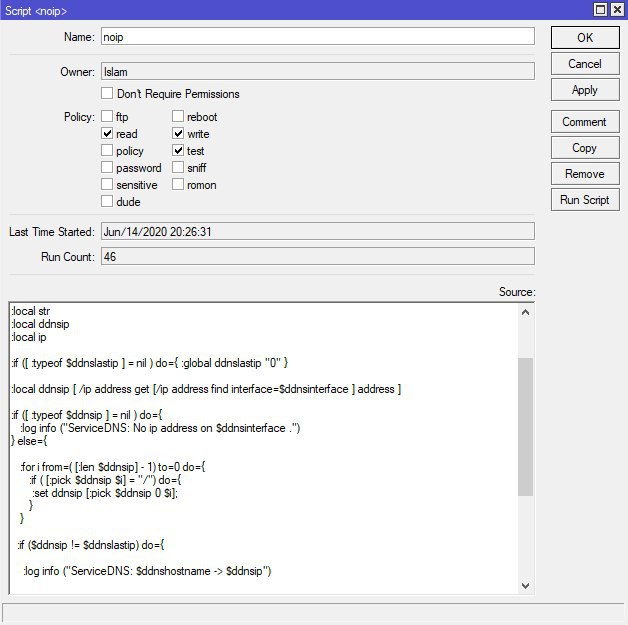Close the Script noip window
Image resolution: width=628 pixels, height=625 pixels.
click(x=618, y=10)
